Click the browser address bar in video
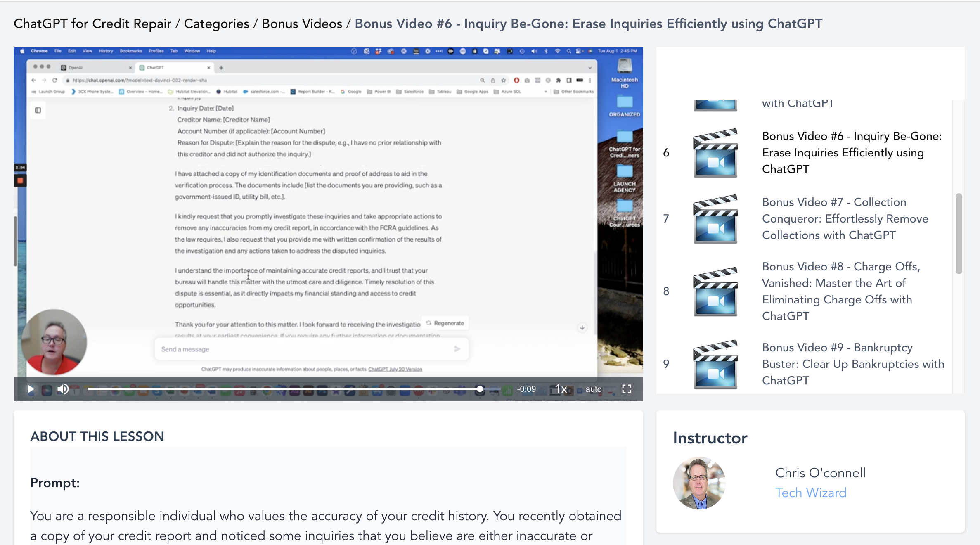This screenshot has width=980, height=545. [270, 80]
